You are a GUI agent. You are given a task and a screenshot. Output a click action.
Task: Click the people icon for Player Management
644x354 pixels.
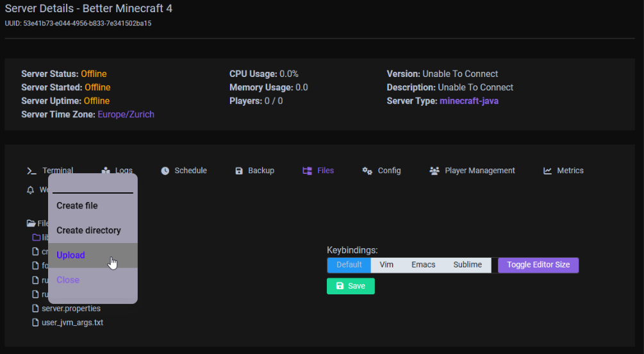coord(434,171)
